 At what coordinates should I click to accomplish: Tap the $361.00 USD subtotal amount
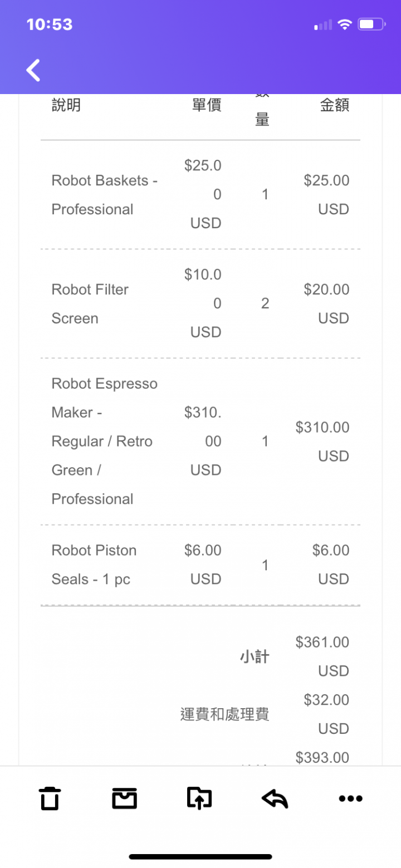click(x=322, y=656)
